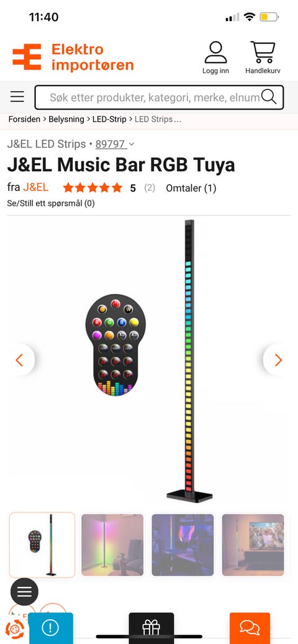Select the TV room product thumbnail
The width and height of the screenshot is (298, 644).
253,545
